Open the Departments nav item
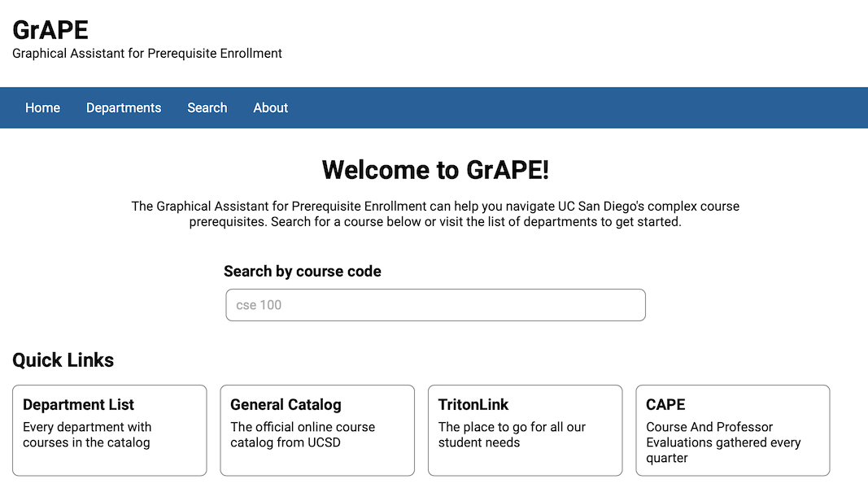 [x=124, y=108]
